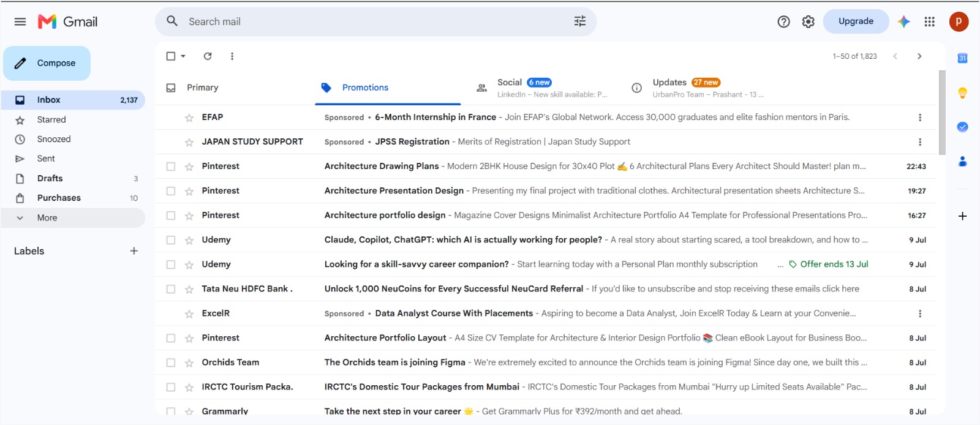Open The Orchids team is joining Figma email

(x=545, y=363)
